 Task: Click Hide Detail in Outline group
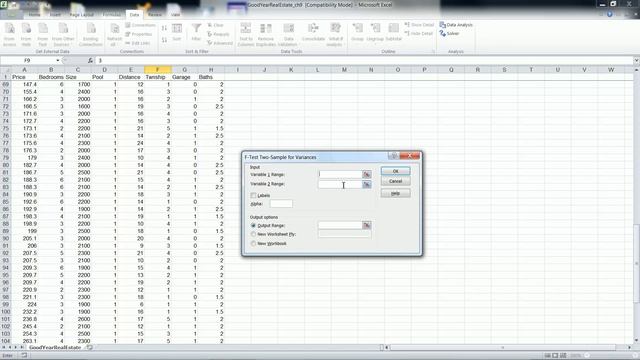point(419,33)
